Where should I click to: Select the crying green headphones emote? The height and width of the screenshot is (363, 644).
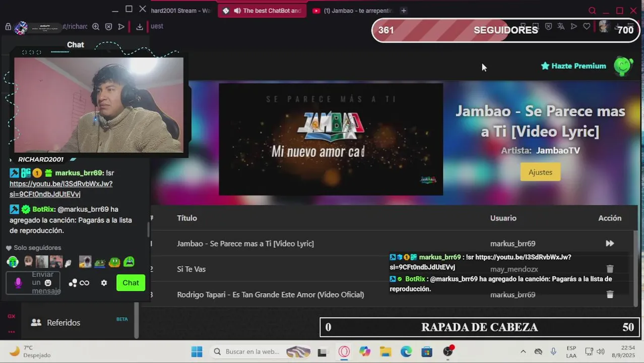pyautogui.click(x=13, y=262)
